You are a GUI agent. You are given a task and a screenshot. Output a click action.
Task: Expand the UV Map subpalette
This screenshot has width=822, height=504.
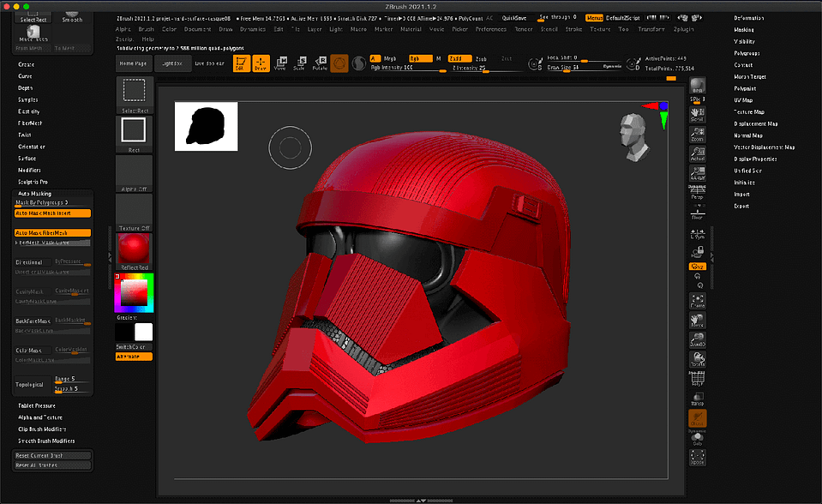click(743, 100)
